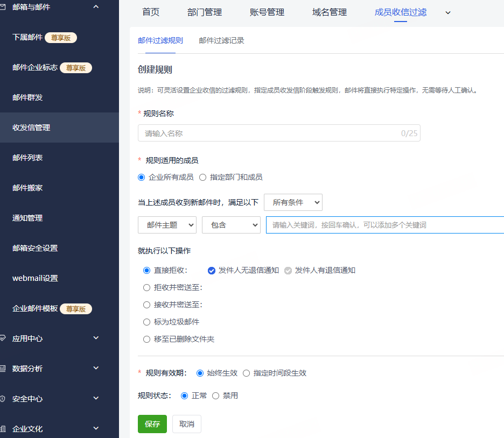
Task: Select the 拒收并密送至 radio
Action: pyautogui.click(x=146, y=287)
